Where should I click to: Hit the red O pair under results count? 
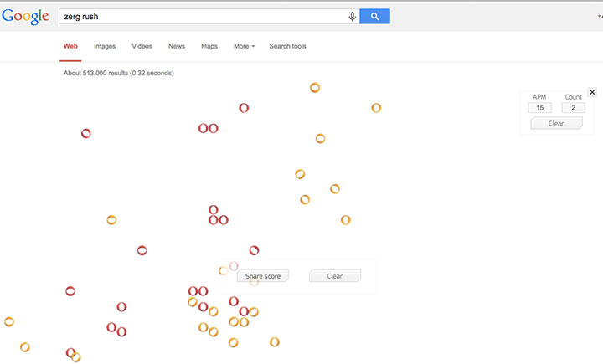(x=208, y=128)
